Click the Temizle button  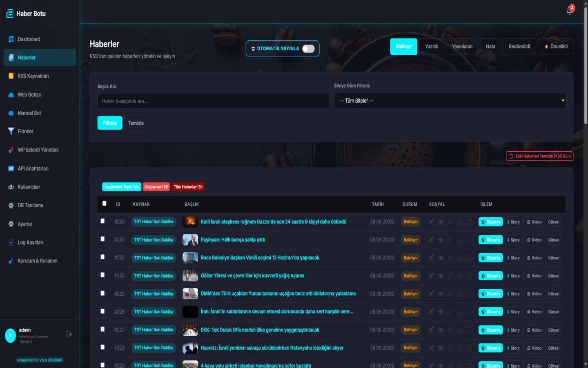pyautogui.click(x=136, y=123)
